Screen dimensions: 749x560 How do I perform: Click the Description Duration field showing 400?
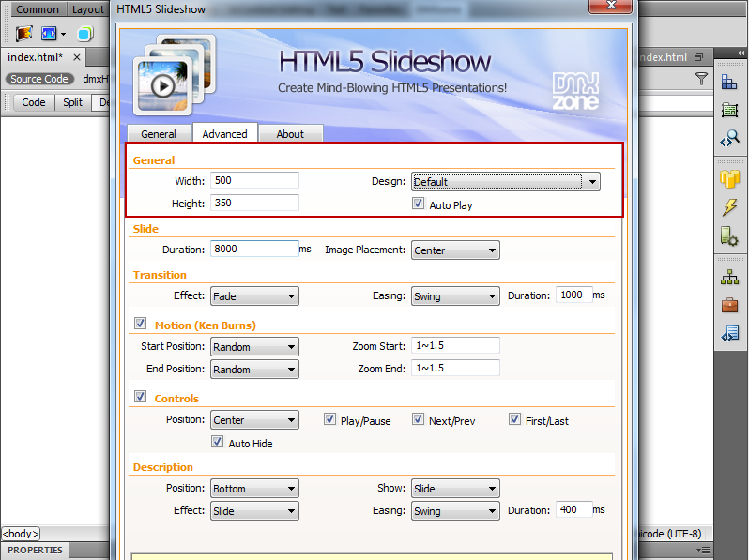coord(574,510)
